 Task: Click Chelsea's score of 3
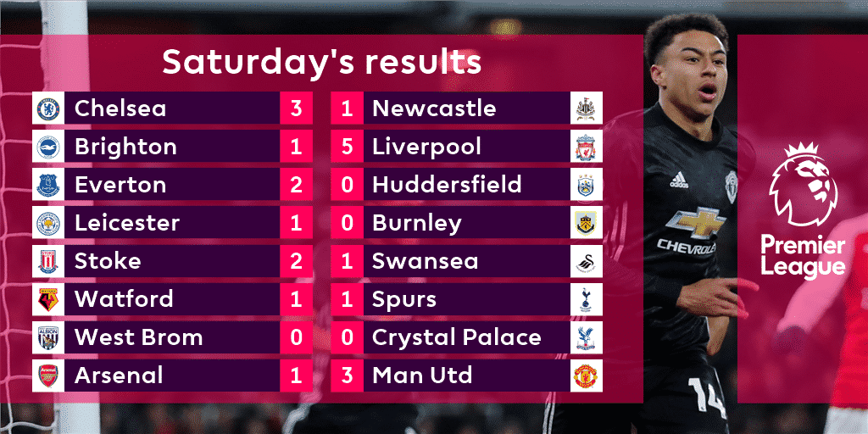click(x=296, y=108)
